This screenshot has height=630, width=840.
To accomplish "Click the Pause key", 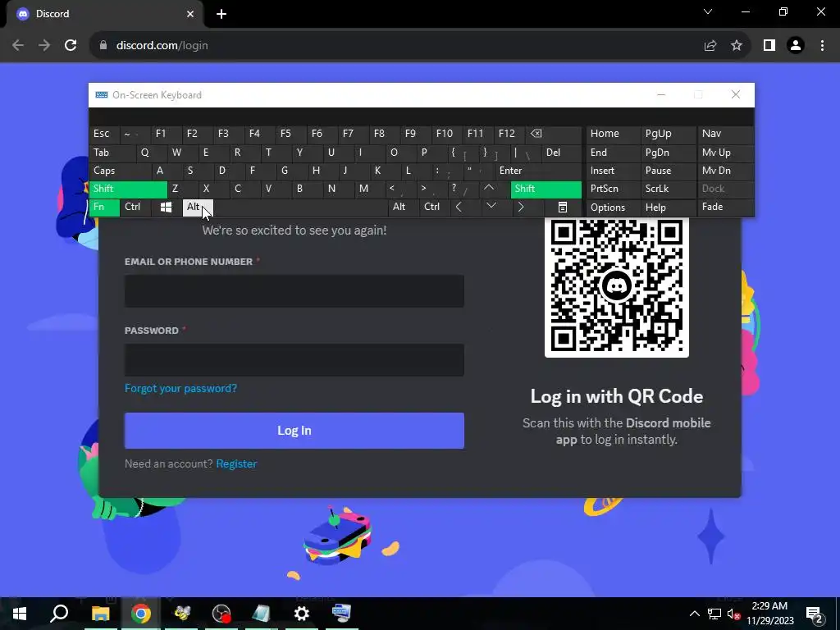I will tap(668, 171).
